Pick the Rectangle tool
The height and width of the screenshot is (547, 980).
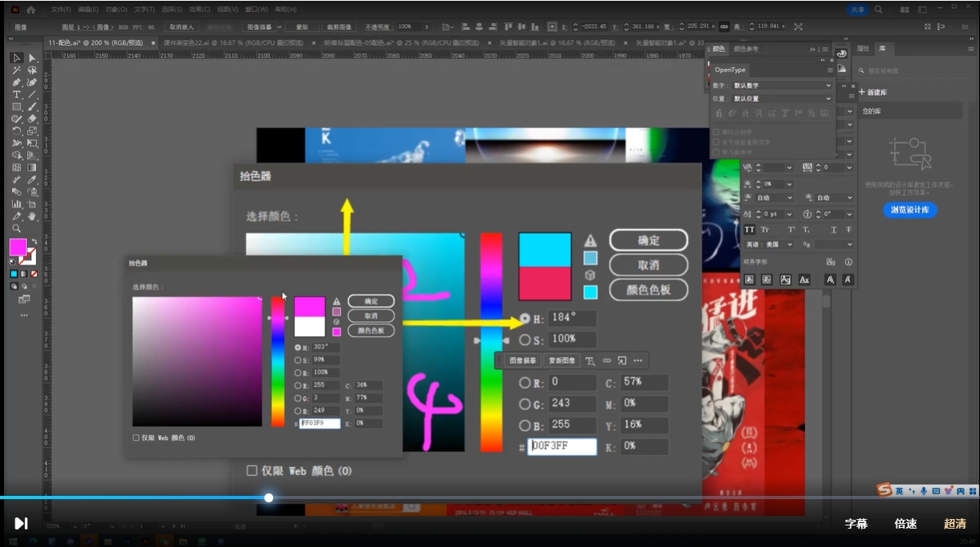point(17,106)
